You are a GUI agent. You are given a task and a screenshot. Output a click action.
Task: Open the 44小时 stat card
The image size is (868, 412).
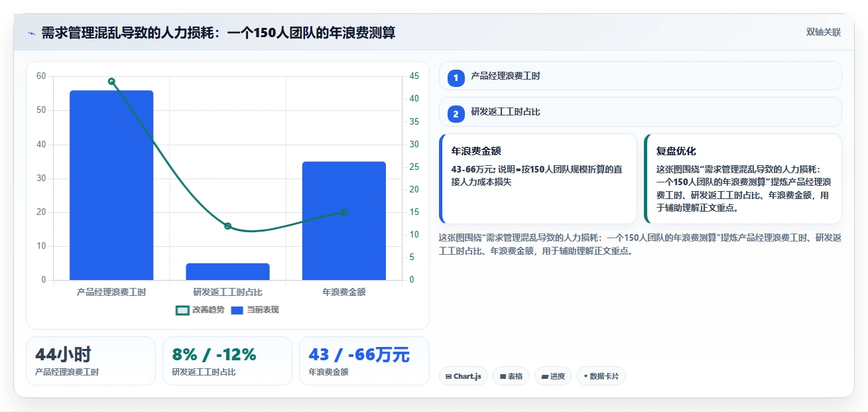[x=91, y=361]
